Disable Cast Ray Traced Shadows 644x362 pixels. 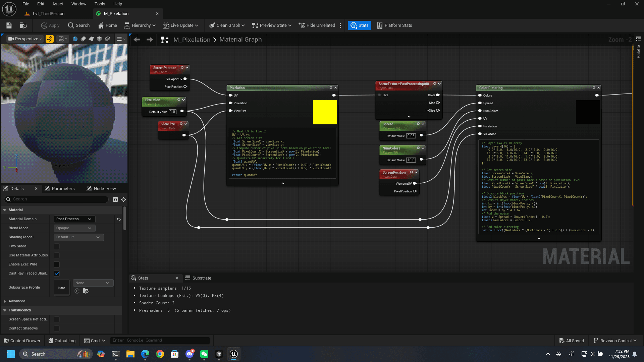pos(56,273)
